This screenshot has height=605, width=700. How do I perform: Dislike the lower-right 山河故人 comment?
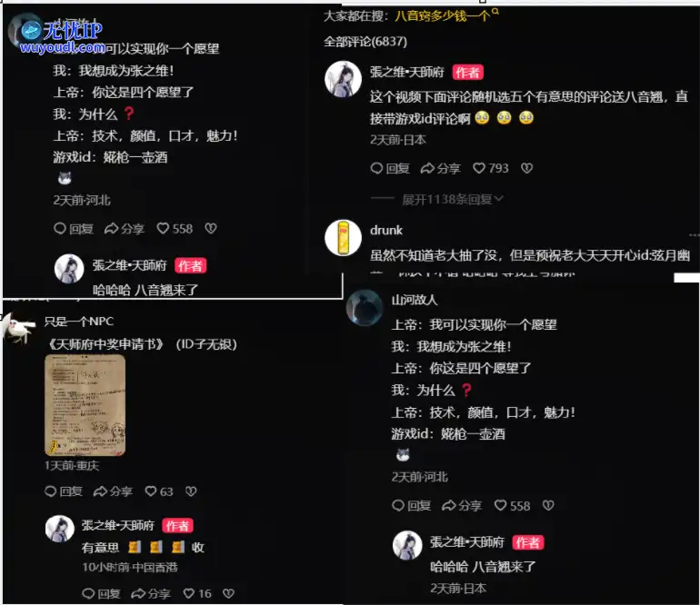pyautogui.click(x=548, y=505)
